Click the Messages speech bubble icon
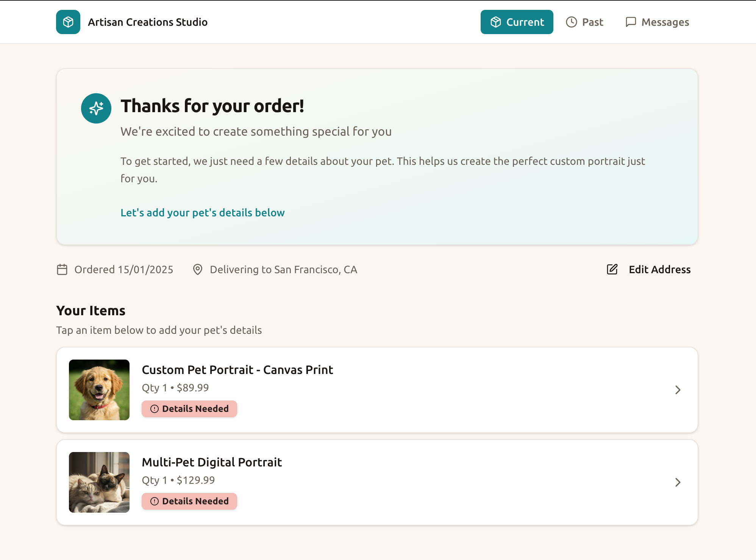 click(x=631, y=22)
